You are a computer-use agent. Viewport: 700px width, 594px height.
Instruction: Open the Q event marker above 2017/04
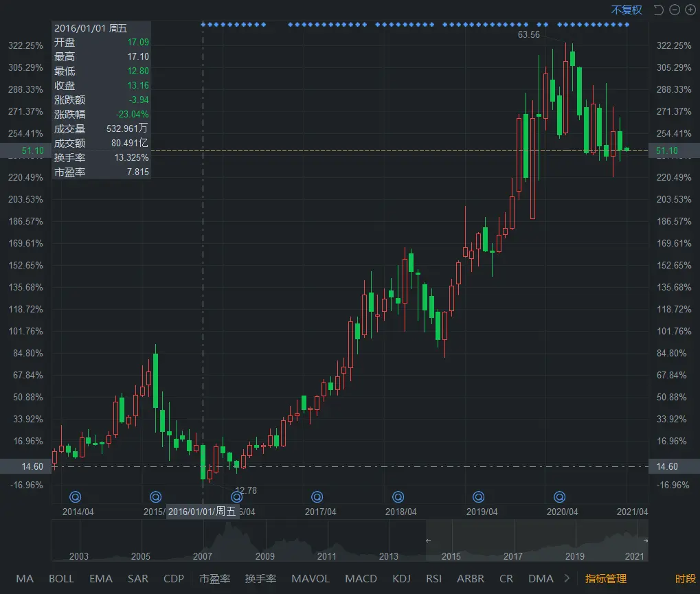tap(317, 496)
